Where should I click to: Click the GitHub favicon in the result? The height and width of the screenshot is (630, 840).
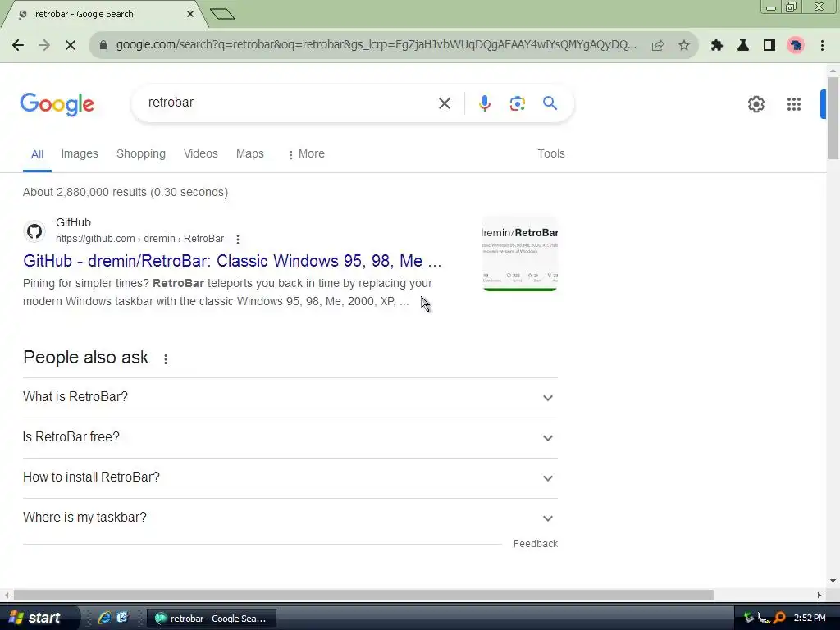34,231
